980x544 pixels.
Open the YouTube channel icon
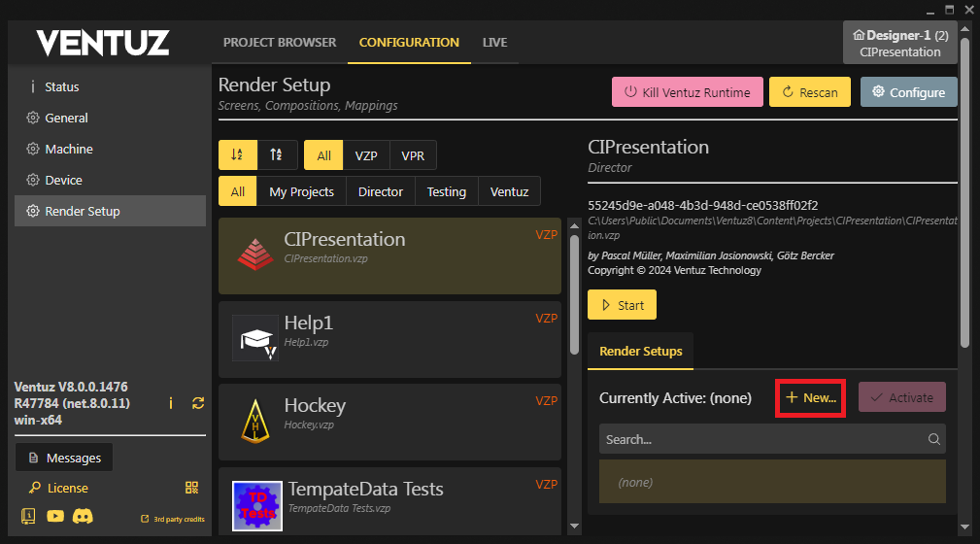(55, 517)
